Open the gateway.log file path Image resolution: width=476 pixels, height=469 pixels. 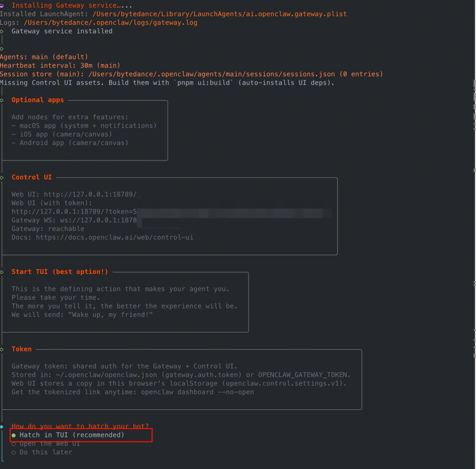pos(110,23)
